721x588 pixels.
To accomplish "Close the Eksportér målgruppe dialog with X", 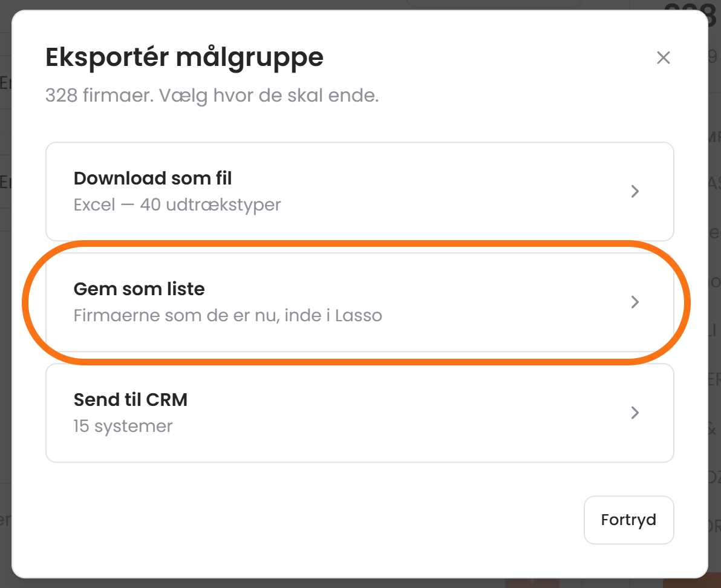I will pos(663,57).
